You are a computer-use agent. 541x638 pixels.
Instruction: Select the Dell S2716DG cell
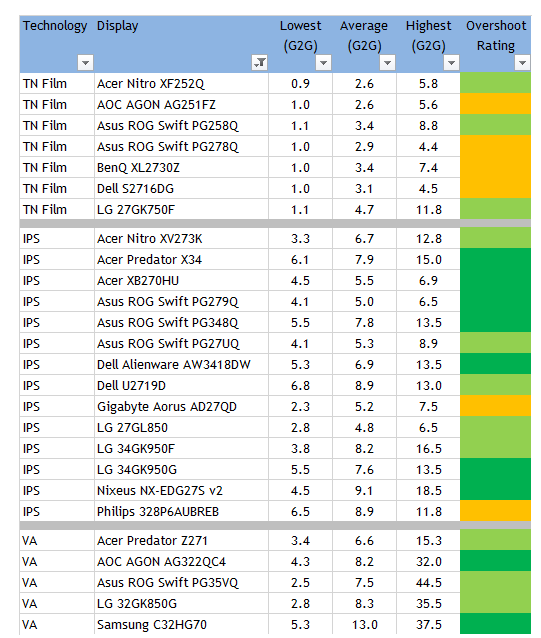[181, 189]
